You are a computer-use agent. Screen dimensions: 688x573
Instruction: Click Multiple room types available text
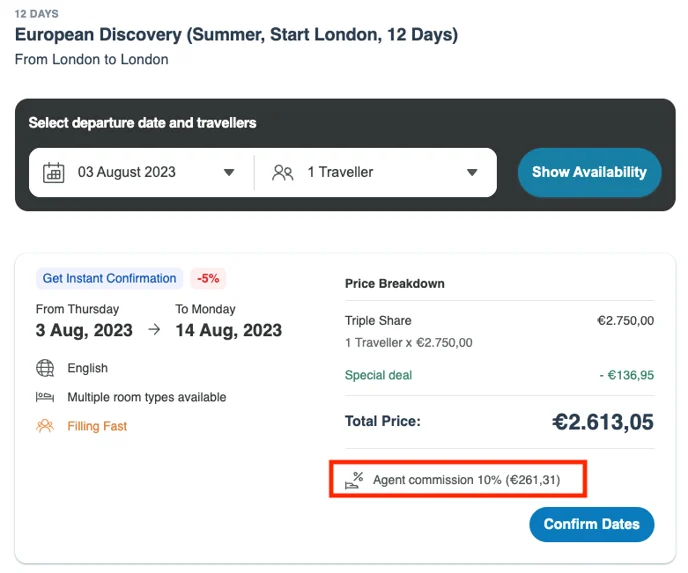[x=147, y=397]
